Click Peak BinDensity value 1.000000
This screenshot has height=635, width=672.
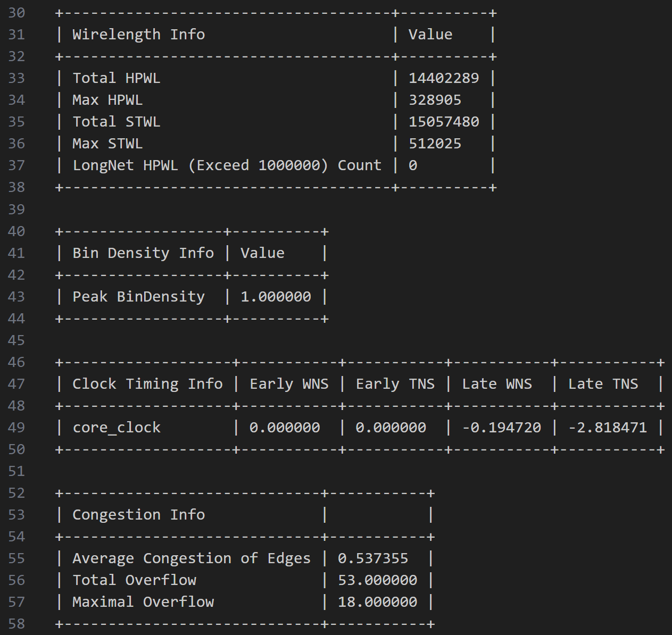click(x=276, y=297)
